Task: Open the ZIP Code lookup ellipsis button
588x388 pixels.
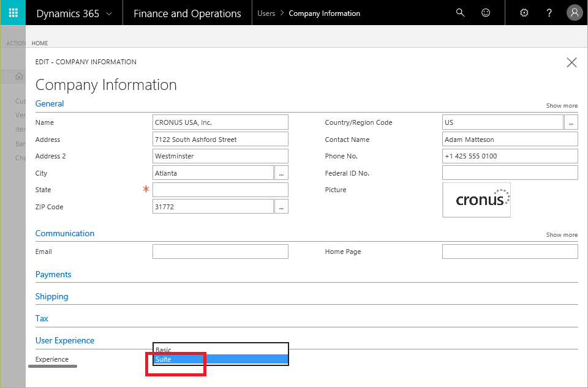Action: (x=281, y=207)
